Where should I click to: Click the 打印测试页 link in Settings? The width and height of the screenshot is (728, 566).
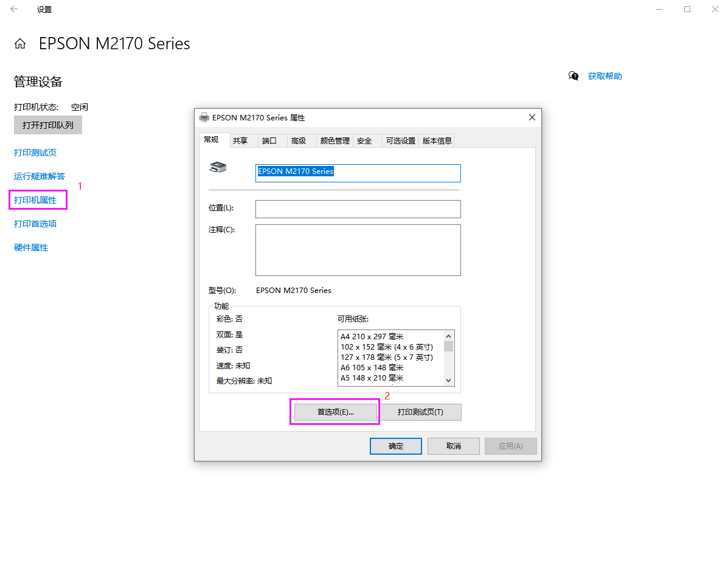pos(35,153)
